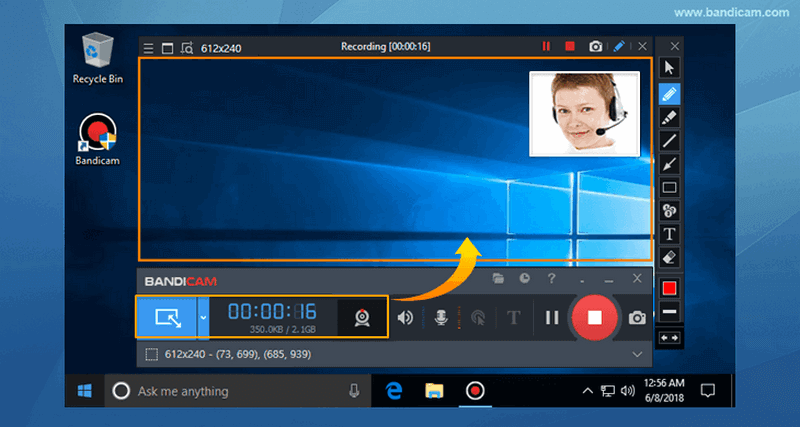Image resolution: width=800 pixels, height=427 pixels.
Task: Open the recording mode dropdown arrow
Action: [x=204, y=318]
